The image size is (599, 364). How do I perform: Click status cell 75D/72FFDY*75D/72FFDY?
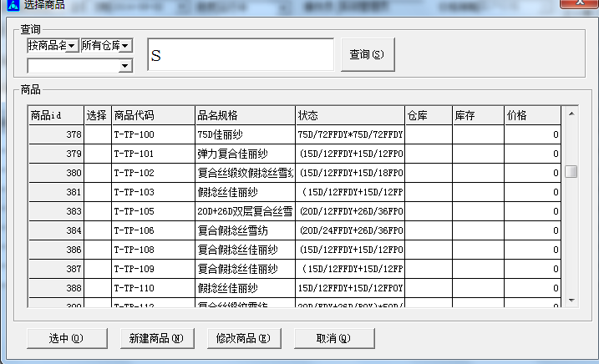click(x=350, y=134)
